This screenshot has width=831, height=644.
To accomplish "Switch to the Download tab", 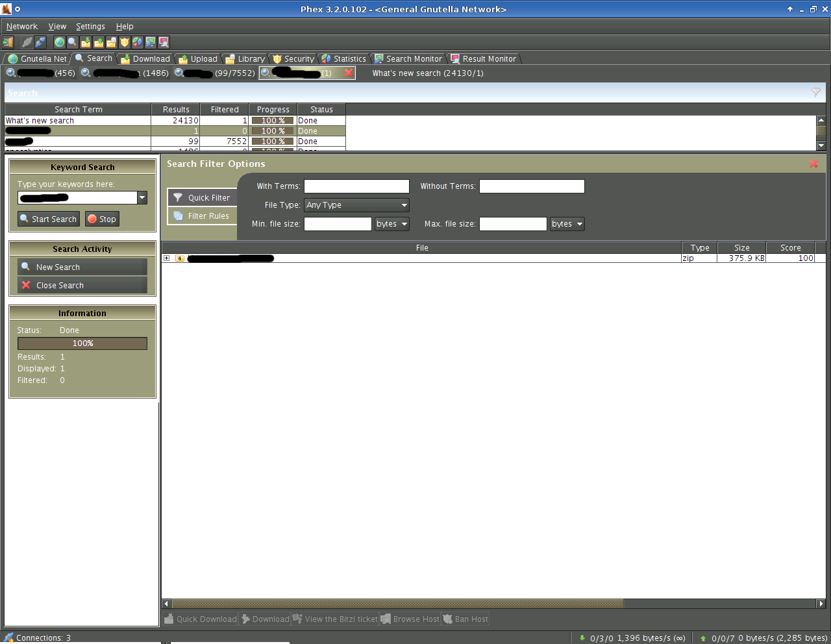I will [145, 58].
